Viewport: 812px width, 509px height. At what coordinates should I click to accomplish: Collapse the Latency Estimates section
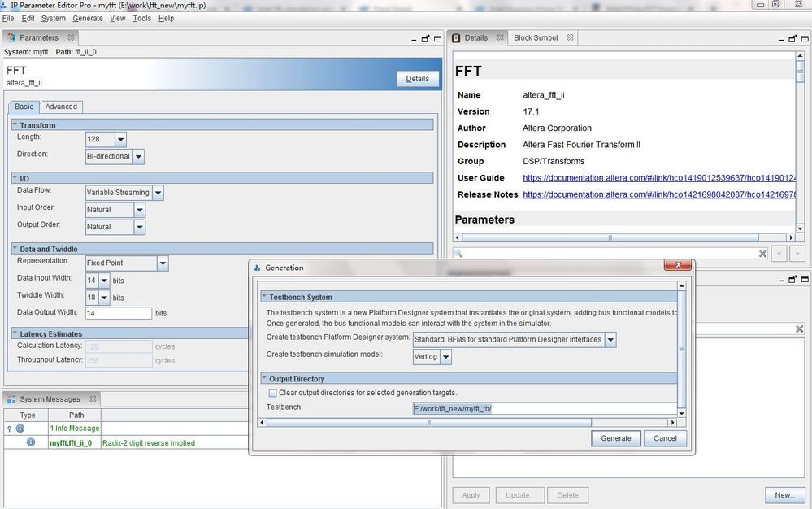coord(15,333)
